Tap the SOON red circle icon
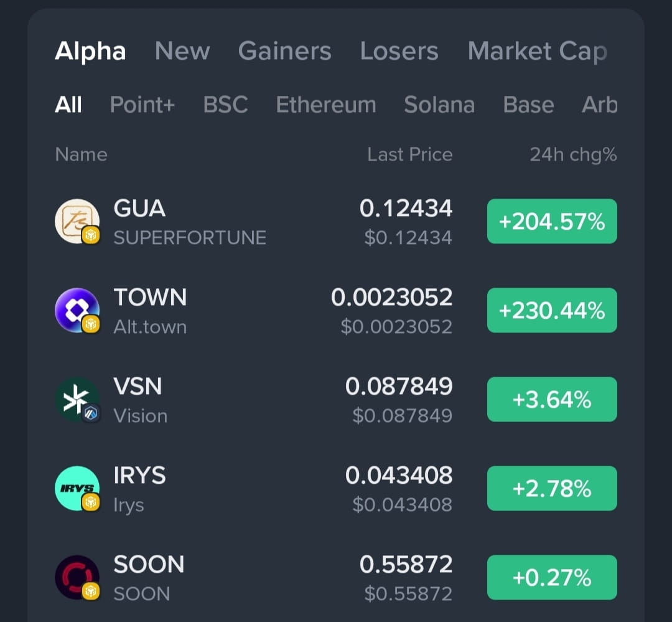 [77, 577]
